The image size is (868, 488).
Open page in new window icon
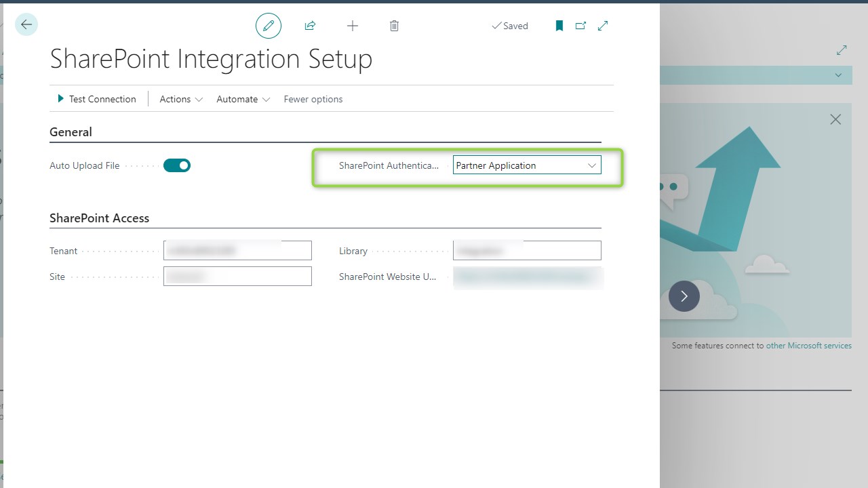(580, 26)
